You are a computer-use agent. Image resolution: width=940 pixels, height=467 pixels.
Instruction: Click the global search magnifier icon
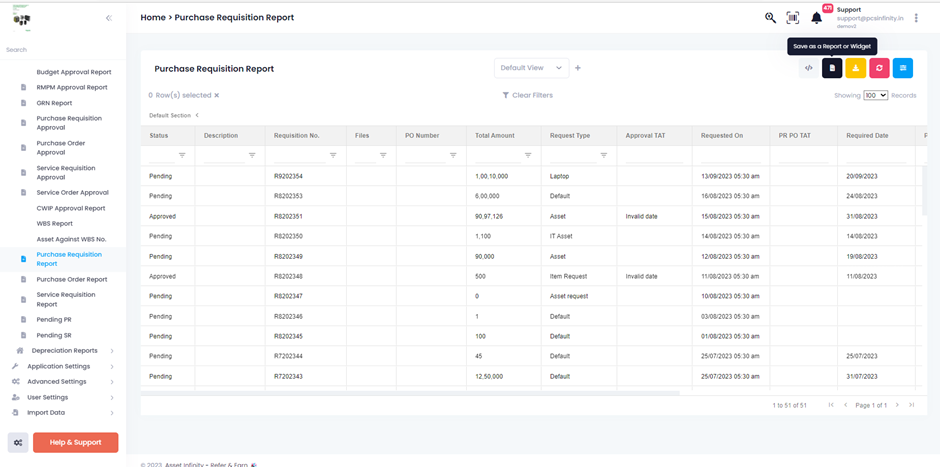[770, 17]
